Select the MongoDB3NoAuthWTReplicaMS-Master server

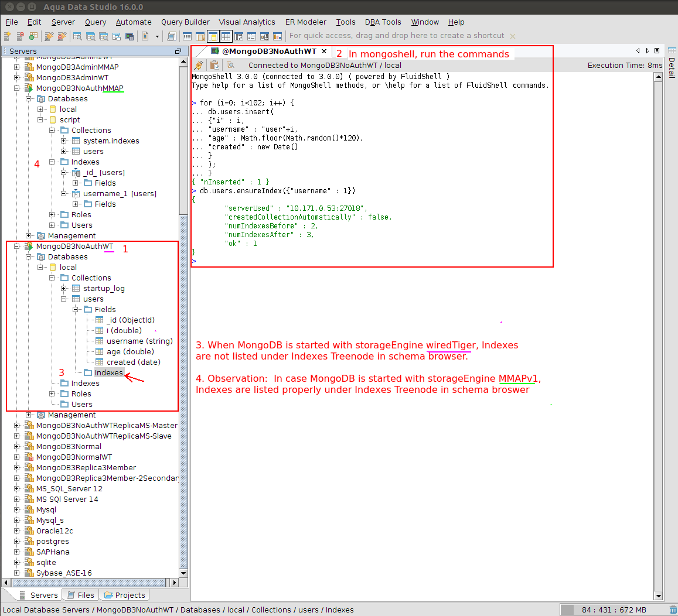(x=107, y=426)
